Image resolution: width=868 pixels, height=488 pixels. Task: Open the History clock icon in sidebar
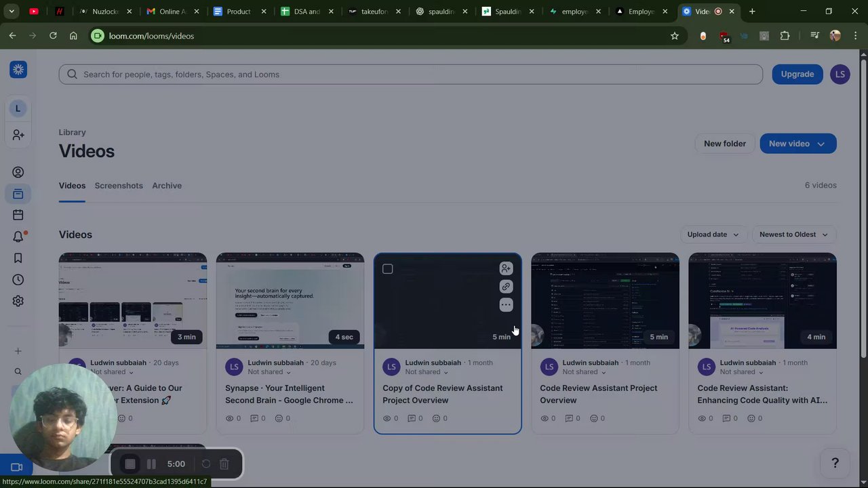18,280
